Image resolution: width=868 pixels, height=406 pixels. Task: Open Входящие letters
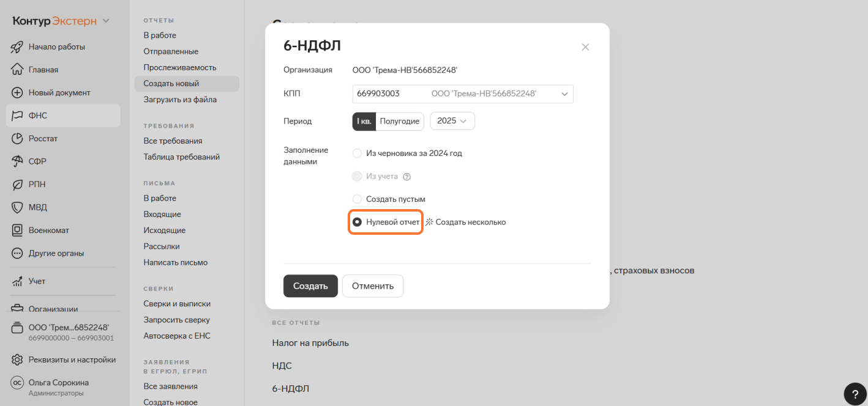162,215
